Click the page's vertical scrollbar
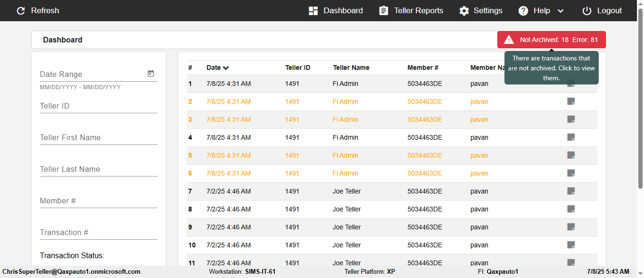This screenshot has height=278, width=644. (x=640, y=104)
